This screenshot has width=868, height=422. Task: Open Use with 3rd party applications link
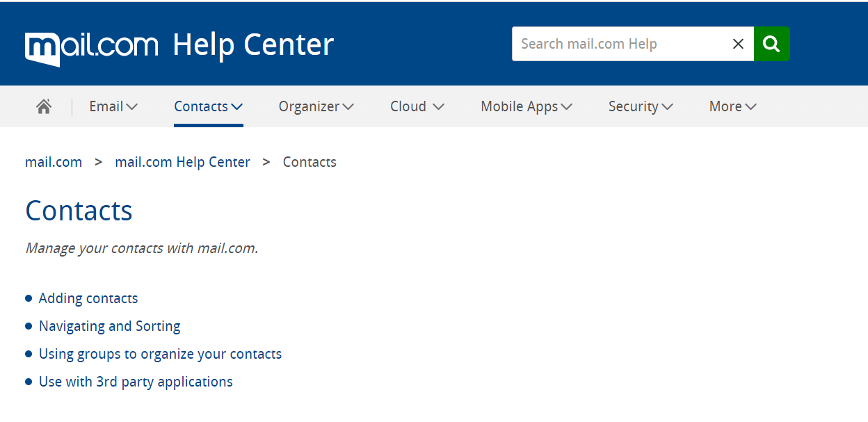(136, 382)
